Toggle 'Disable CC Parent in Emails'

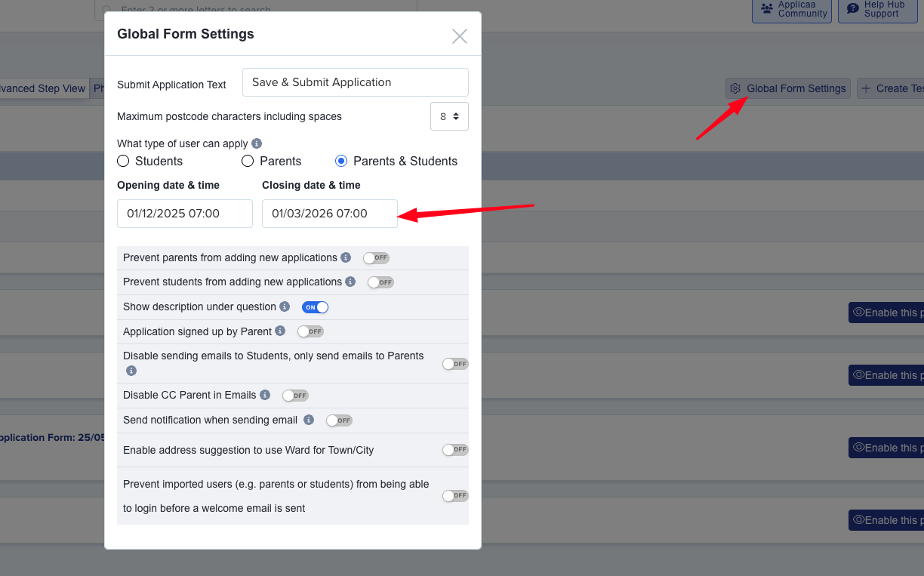tap(295, 396)
